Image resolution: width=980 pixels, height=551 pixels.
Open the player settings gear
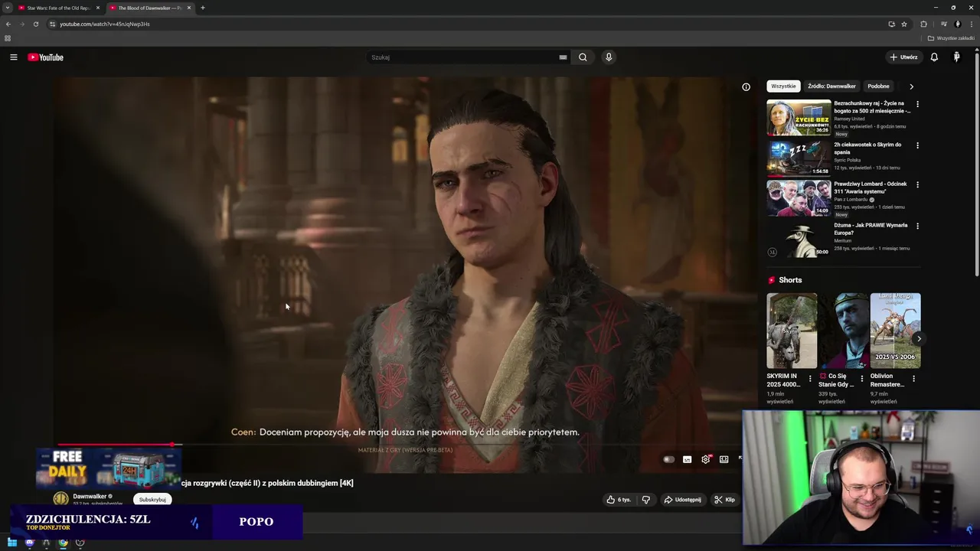706,459
